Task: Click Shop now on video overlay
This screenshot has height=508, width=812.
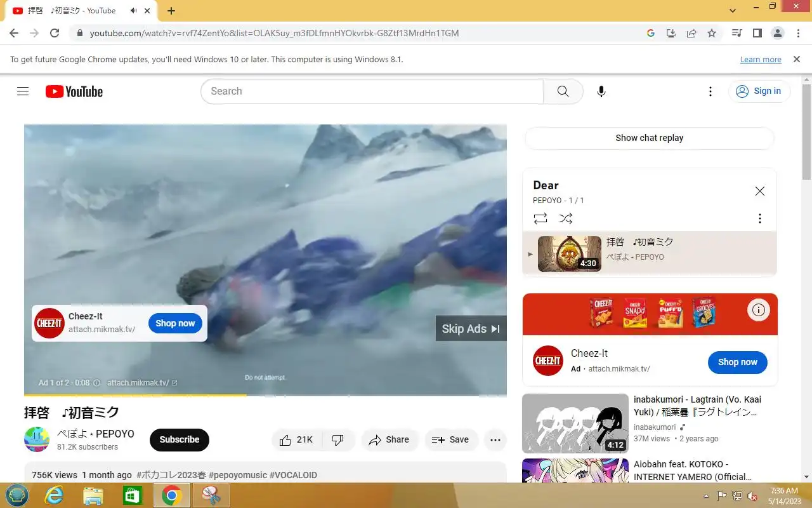Action: pos(175,323)
